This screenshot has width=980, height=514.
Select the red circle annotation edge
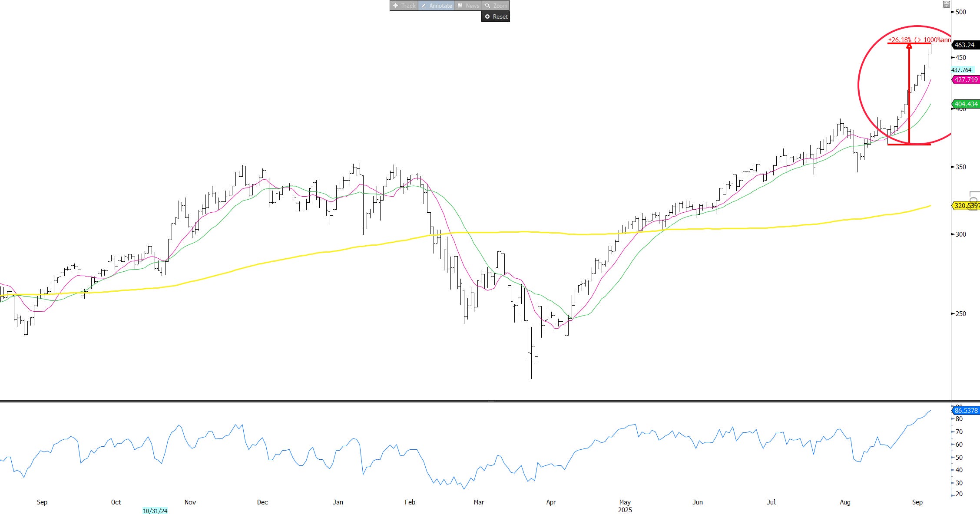coord(858,86)
